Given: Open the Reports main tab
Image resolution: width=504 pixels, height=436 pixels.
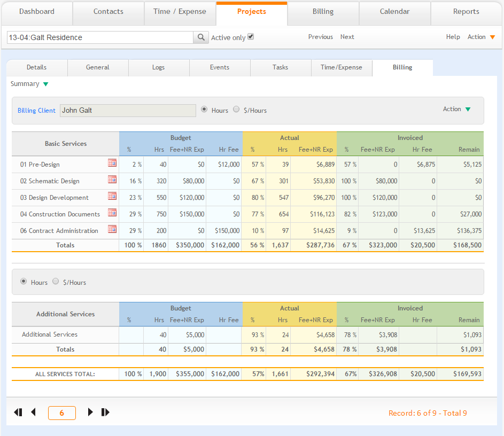Looking at the screenshot, I should click(x=466, y=12).
